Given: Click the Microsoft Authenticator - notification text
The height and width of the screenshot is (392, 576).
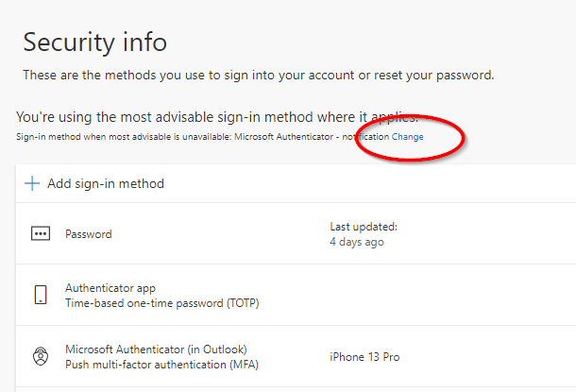Looking at the screenshot, I should click(x=312, y=137).
